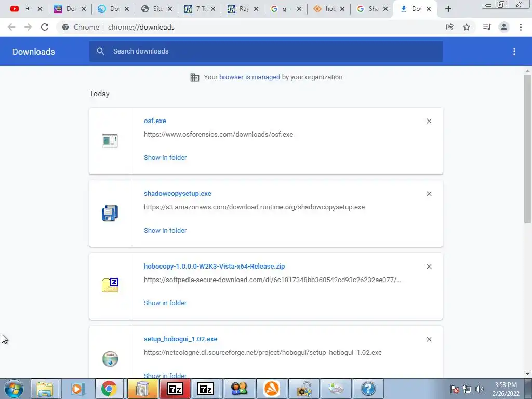Open the Chrome three-dot main menu

tap(521, 27)
